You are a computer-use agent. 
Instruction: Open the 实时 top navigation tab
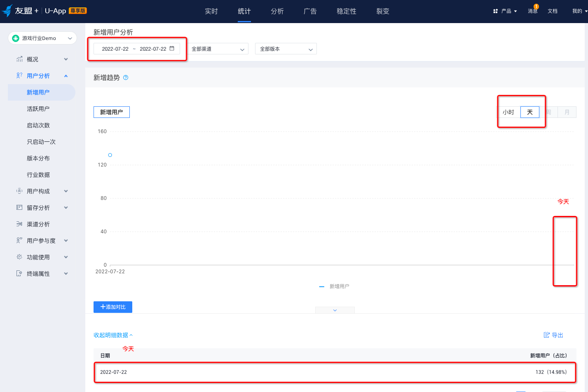[x=211, y=11]
